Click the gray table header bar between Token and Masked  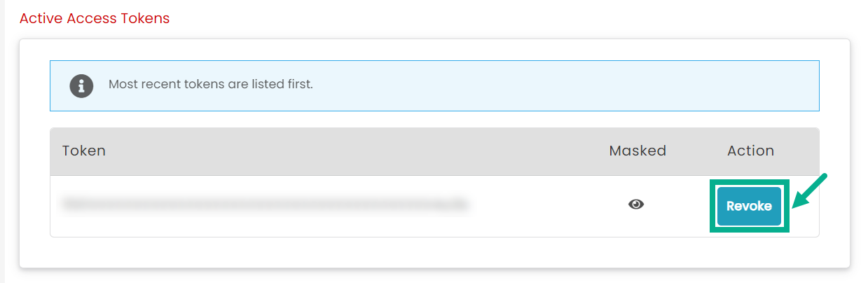tap(350, 151)
